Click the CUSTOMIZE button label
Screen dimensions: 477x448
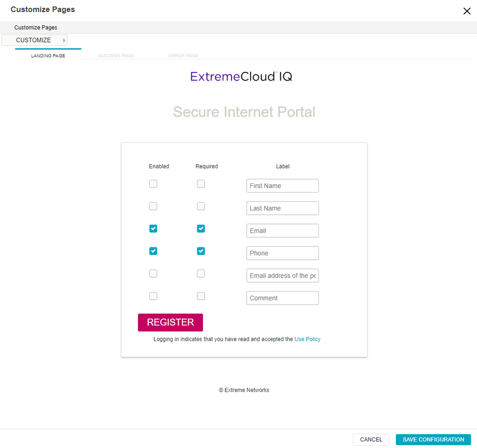[x=33, y=40]
